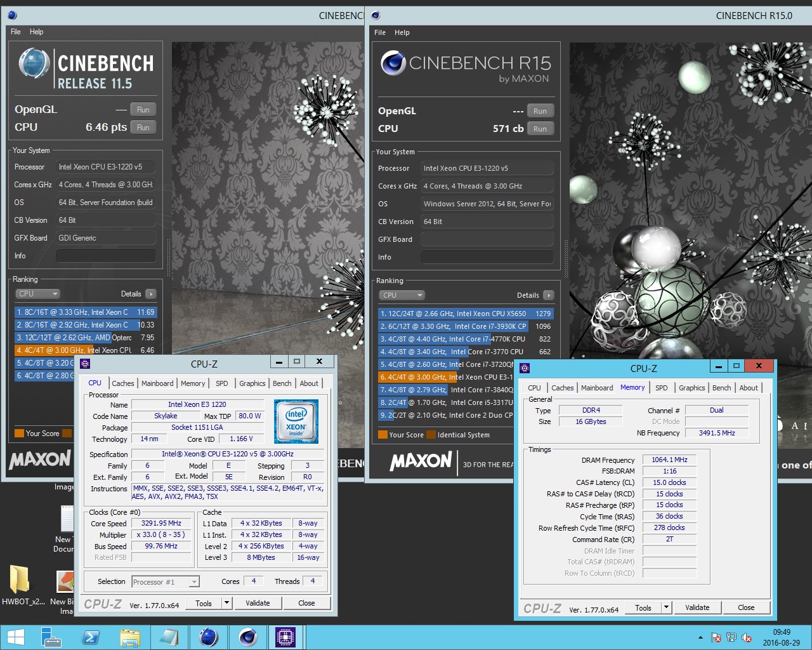The width and height of the screenshot is (812, 650).
Task: Switch to CPU-Z taskbar icon
Action: click(286, 637)
